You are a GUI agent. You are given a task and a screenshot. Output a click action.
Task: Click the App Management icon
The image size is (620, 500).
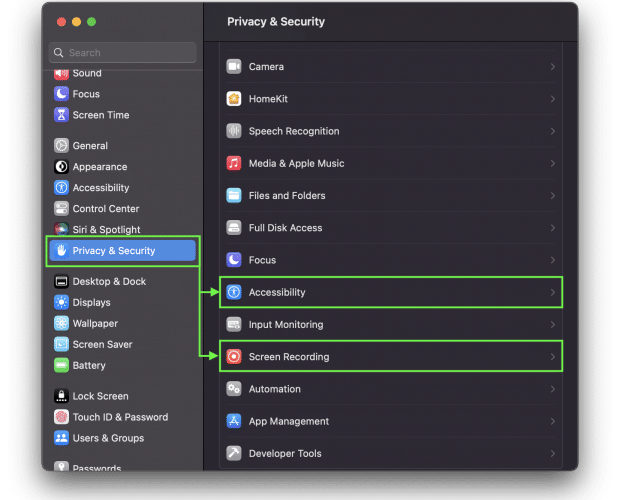[x=234, y=421]
